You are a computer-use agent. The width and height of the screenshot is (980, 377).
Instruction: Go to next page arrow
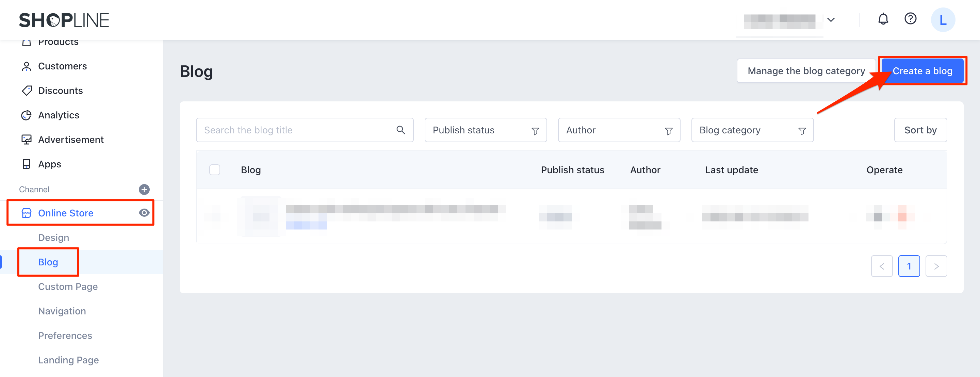(x=936, y=266)
